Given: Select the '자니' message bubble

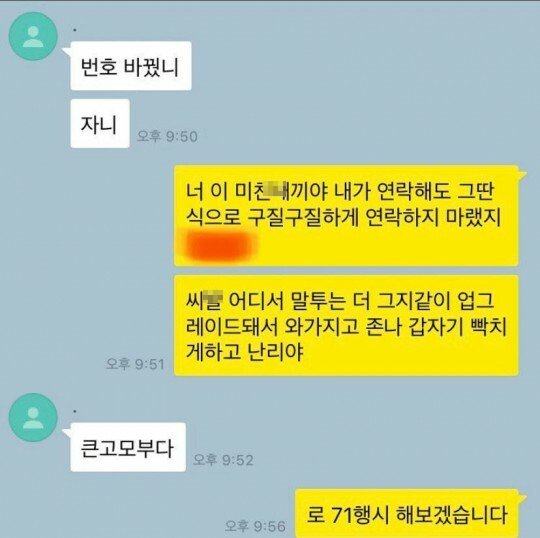Looking at the screenshot, I should coord(100,124).
